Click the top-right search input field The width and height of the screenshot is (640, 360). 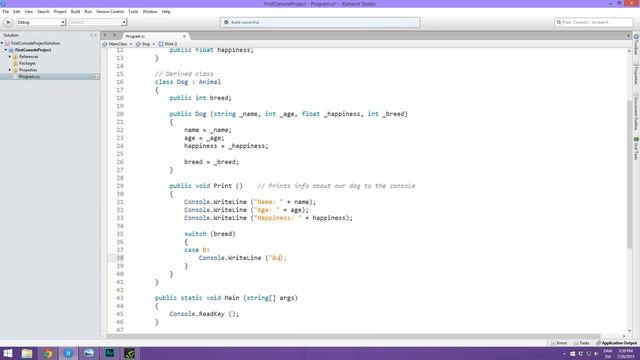coord(594,22)
